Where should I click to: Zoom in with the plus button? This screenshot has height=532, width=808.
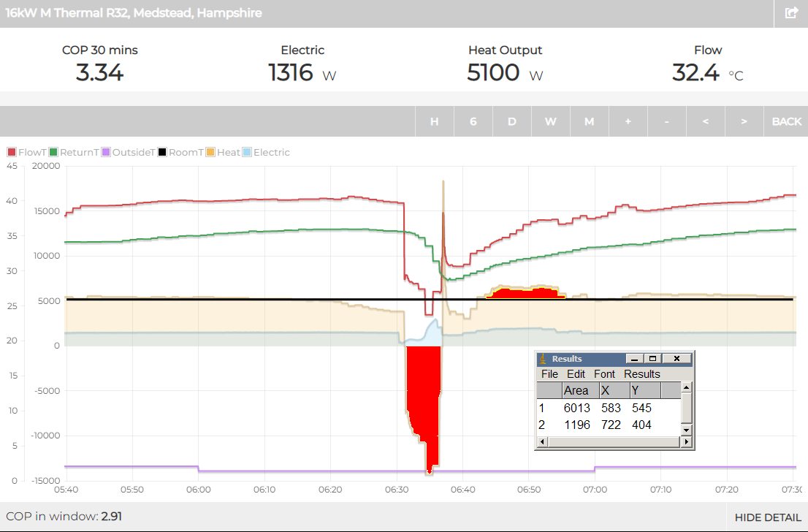(x=628, y=121)
